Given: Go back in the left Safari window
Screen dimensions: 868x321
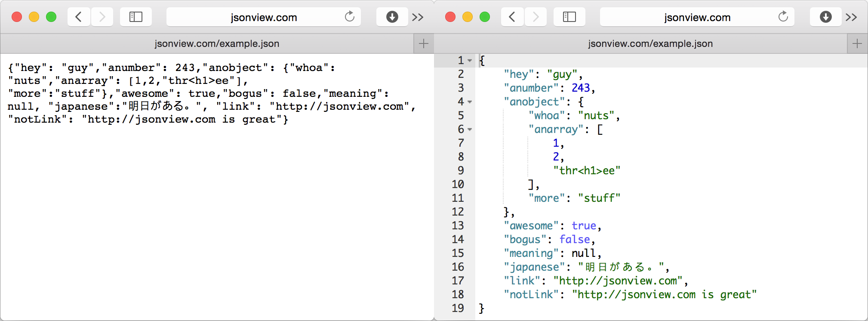Looking at the screenshot, I should click(x=79, y=17).
